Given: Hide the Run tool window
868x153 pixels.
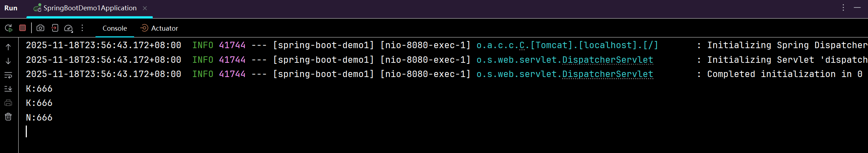Looking at the screenshot, I should [857, 7].
